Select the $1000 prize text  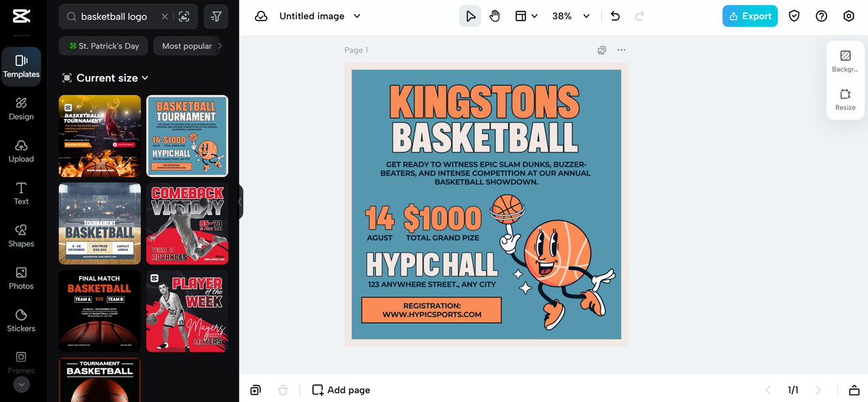[x=443, y=219]
